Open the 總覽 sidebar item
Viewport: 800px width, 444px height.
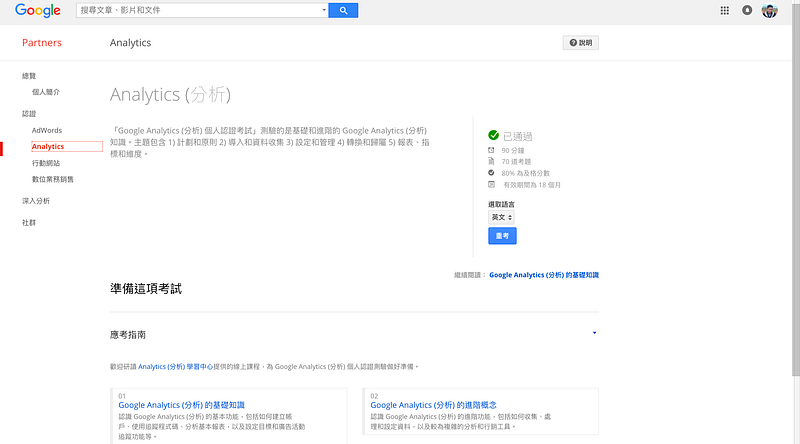(x=29, y=76)
